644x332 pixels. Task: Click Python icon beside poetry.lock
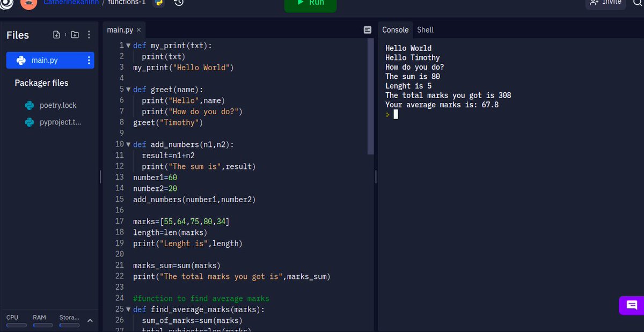pos(30,105)
